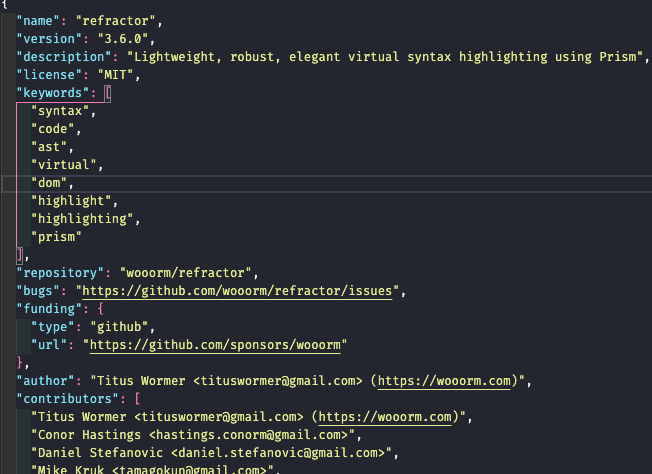
Task: Click the "repository" key
Action: click(x=60, y=273)
